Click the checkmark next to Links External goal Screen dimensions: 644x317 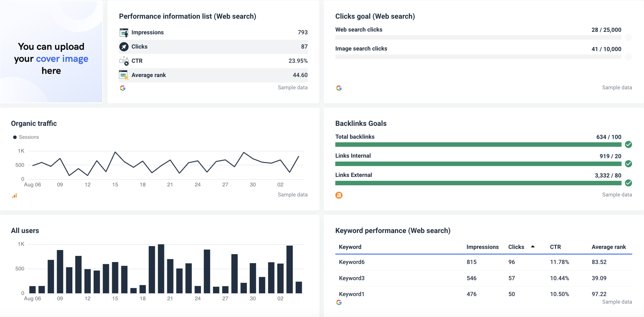point(628,183)
